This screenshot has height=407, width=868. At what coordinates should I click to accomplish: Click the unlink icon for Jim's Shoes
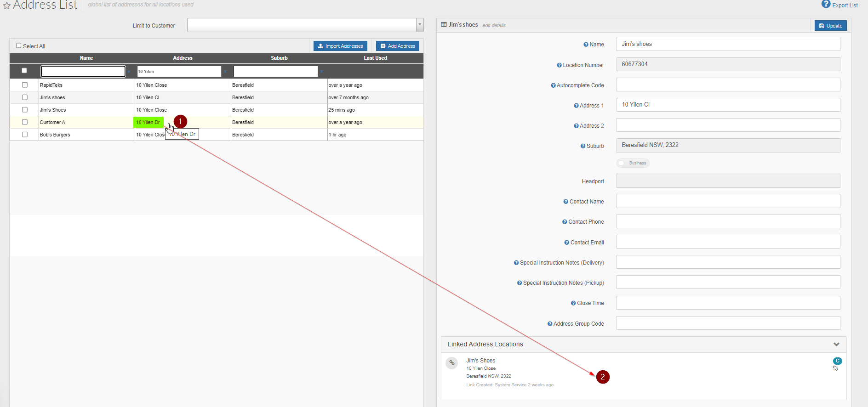[835, 368]
